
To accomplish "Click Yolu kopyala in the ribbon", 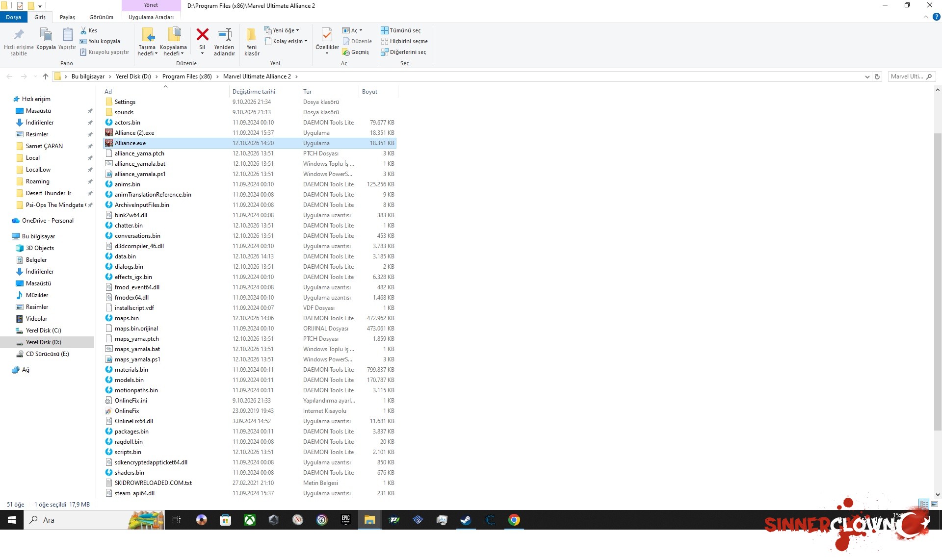I will (100, 41).
